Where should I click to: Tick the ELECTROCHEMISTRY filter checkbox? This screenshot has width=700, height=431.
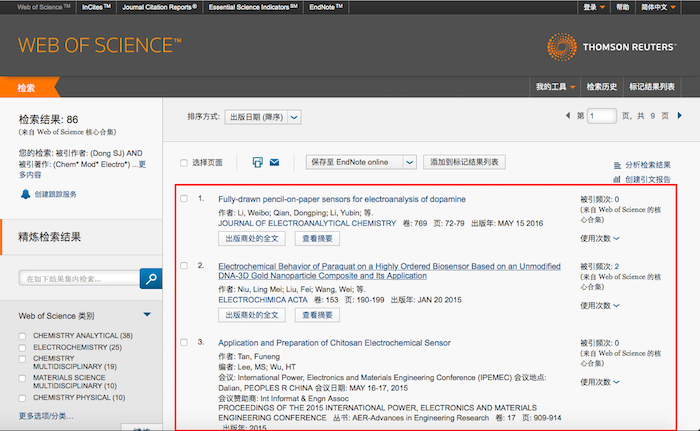point(23,347)
